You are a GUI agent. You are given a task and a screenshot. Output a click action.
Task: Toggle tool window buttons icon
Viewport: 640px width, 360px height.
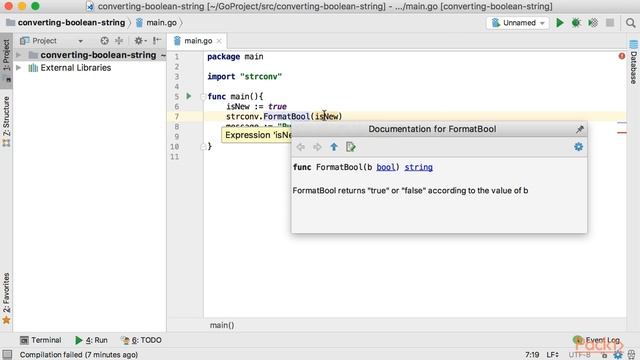pyautogui.click(x=7, y=354)
